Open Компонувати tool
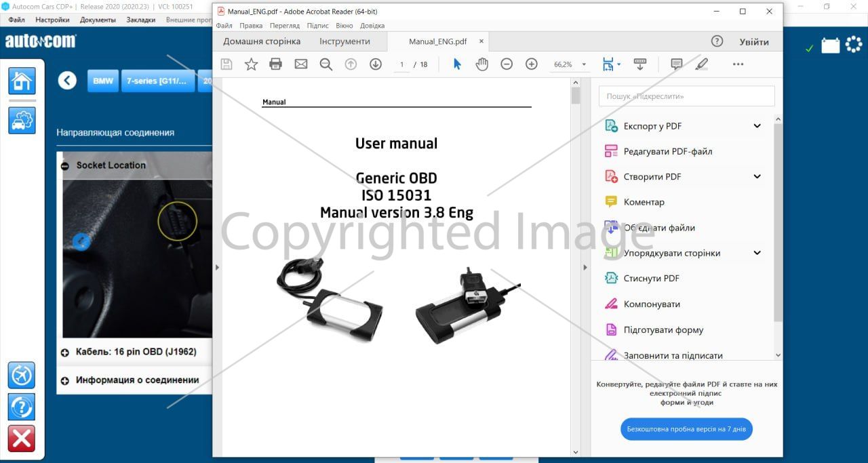 tap(642, 304)
